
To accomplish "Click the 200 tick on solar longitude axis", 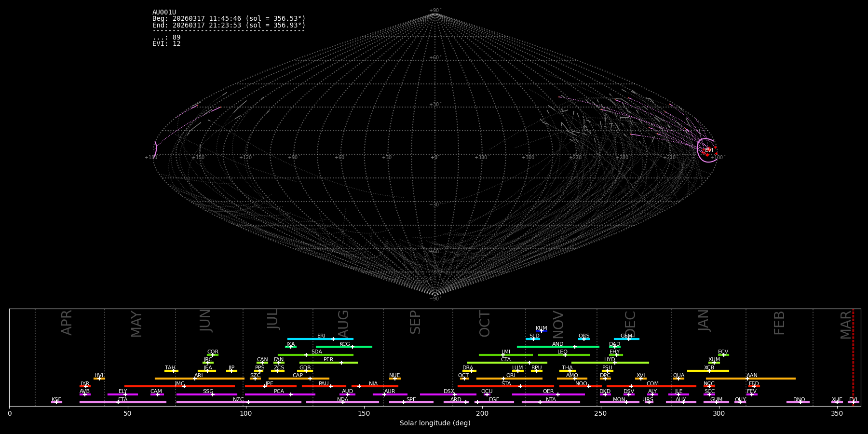I will 482,413.
